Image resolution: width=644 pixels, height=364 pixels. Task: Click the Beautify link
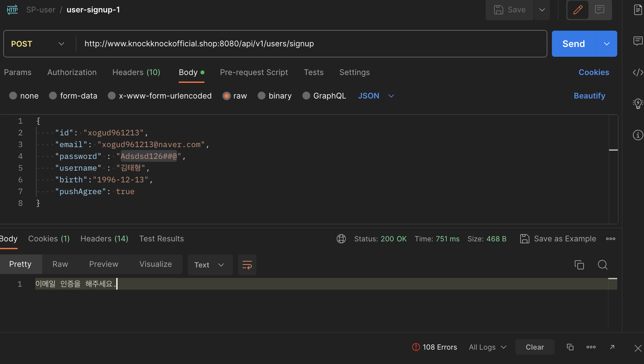[589, 96]
